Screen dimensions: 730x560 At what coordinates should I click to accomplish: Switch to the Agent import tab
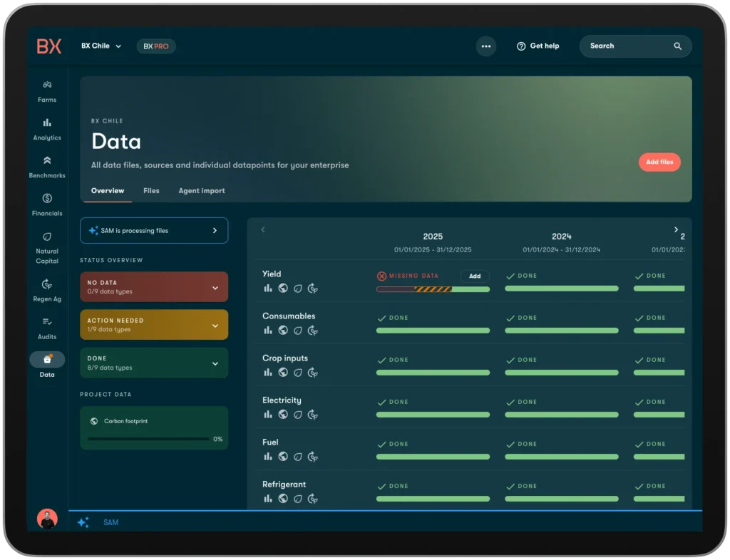(x=201, y=191)
